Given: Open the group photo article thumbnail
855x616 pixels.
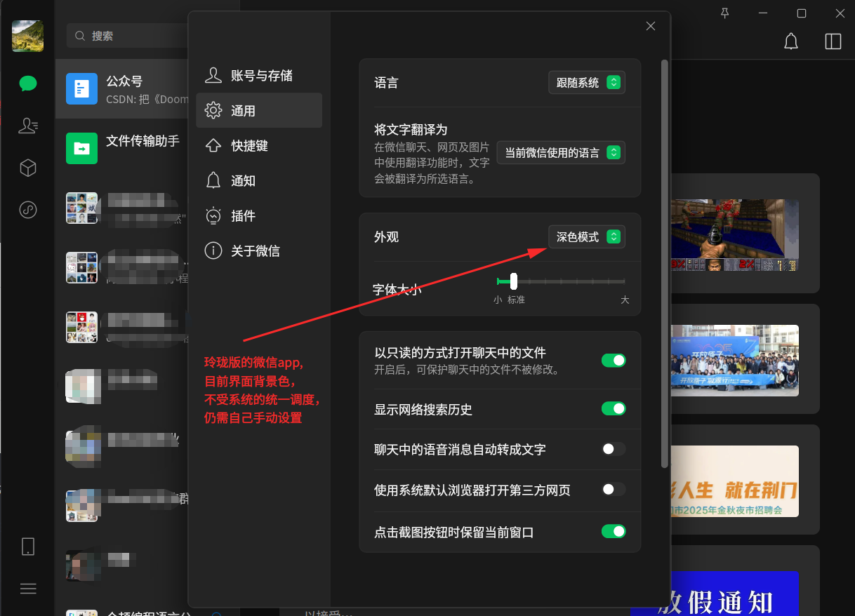Looking at the screenshot, I should pyautogui.click(x=735, y=361).
